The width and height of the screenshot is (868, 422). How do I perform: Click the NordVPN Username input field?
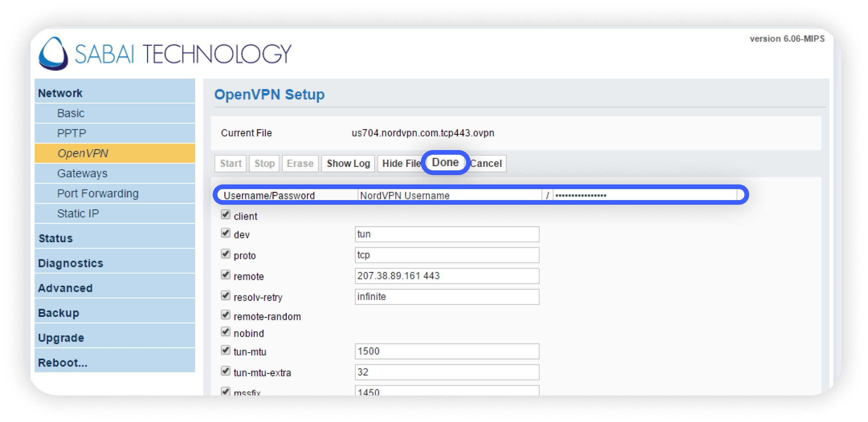[450, 195]
